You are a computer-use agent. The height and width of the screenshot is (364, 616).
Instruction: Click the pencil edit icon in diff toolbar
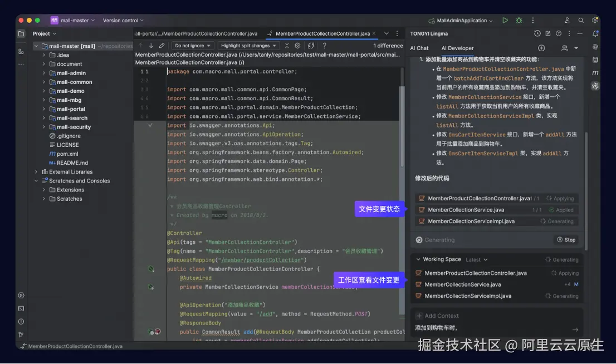162,46
